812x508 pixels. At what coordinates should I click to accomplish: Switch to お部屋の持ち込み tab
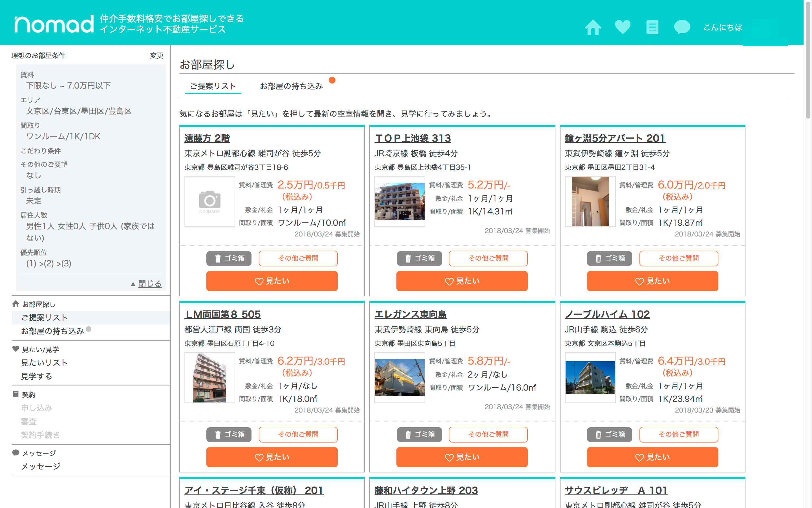tap(291, 86)
